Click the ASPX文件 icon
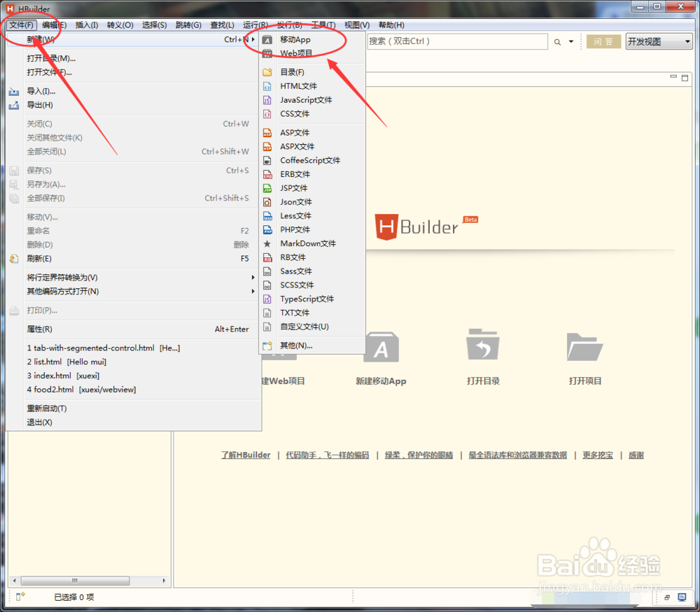This screenshot has height=612, width=700. tap(267, 146)
